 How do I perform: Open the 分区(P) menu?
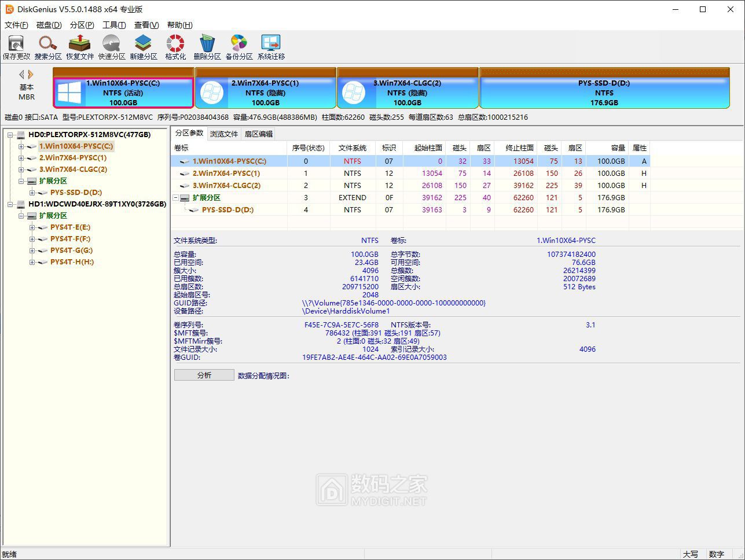[82, 25]
